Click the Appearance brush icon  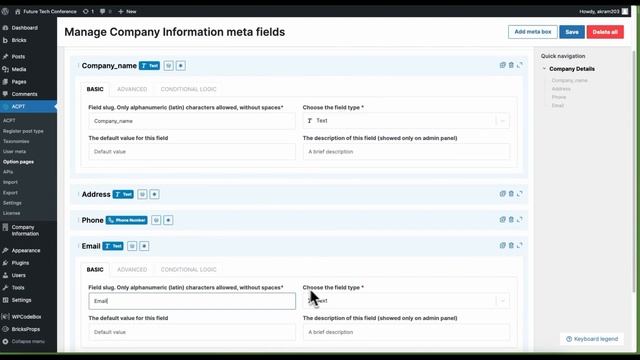tap(5, 251)
